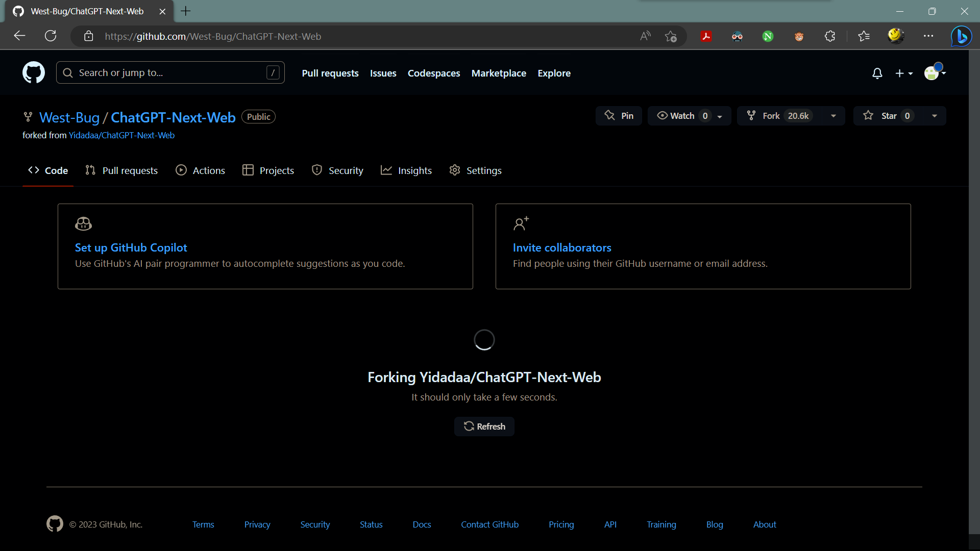This screenshot has height=551, width=980.
Task: Open the notifications bell
Action: coord(877,73)
